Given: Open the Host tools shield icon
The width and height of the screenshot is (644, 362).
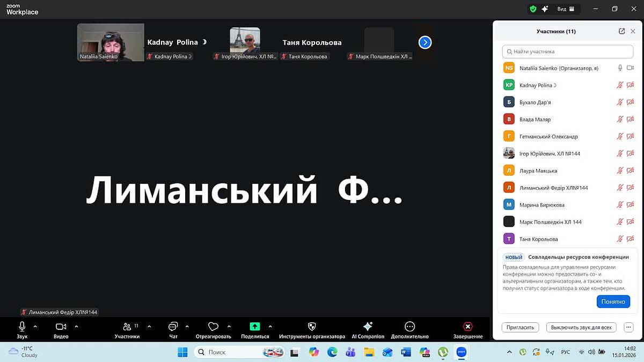Looking at the screenshot, I should [x=312, y=327].
